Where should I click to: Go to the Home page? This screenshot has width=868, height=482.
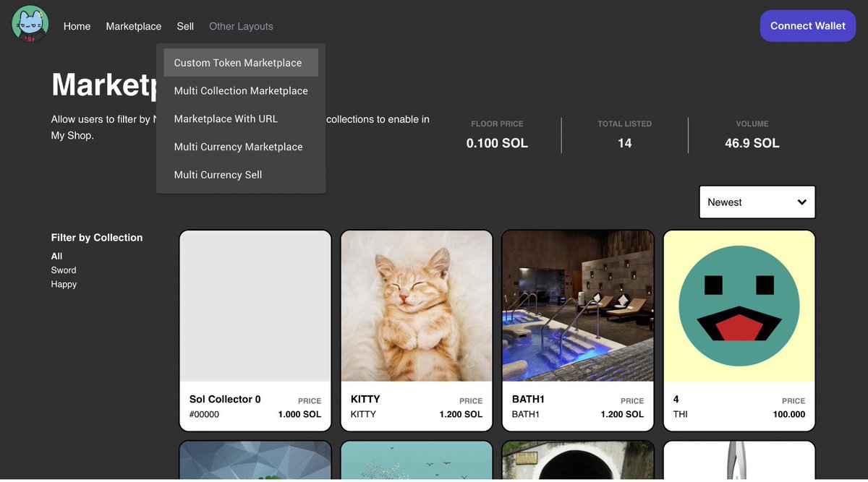coord(77,26)
